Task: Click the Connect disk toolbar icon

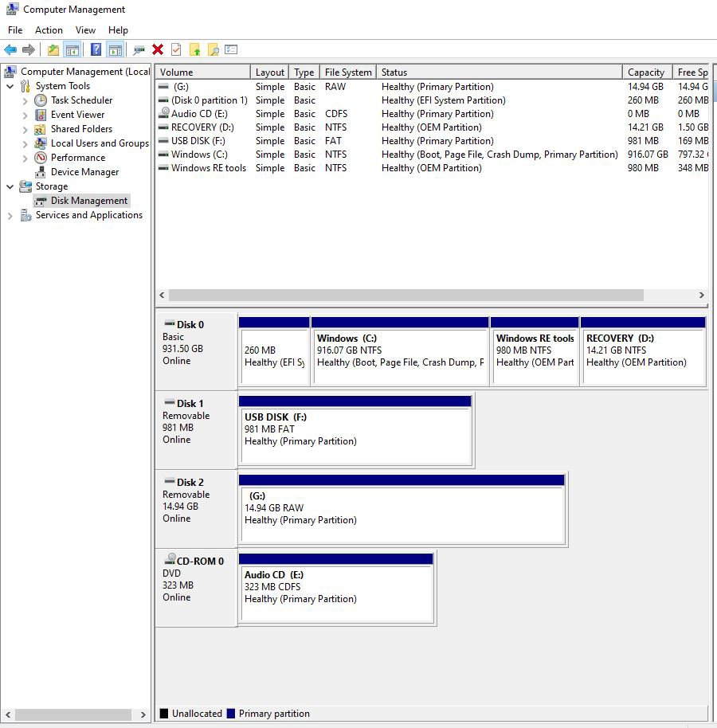Action: coord(139,49)
